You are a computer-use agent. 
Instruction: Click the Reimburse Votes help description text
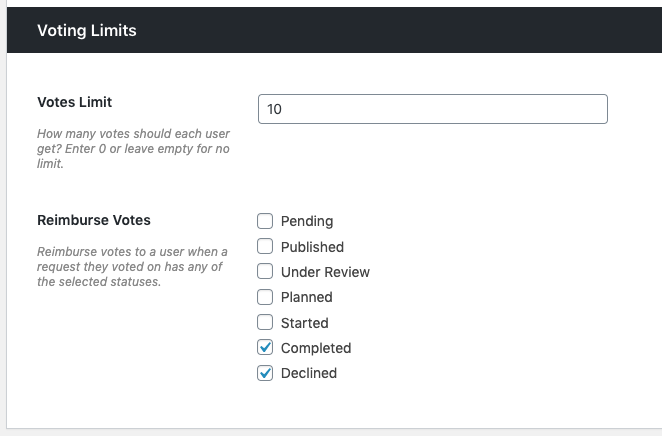(132, 266)
